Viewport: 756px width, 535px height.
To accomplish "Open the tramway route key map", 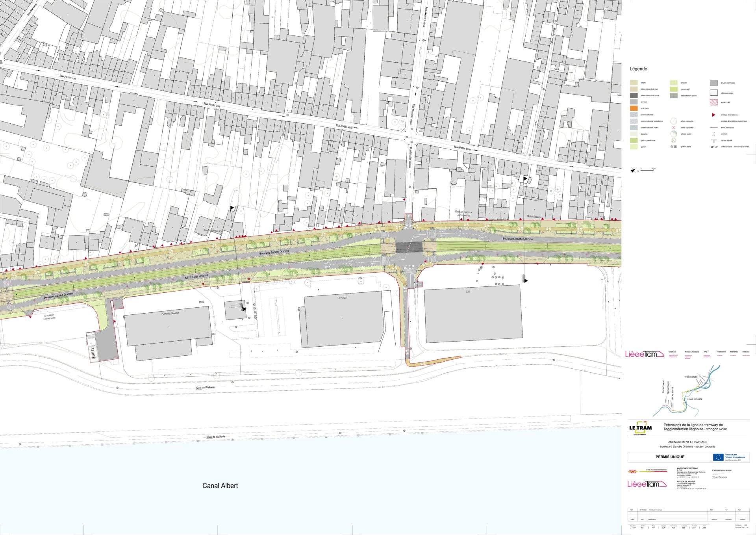I will click(x=687, y=390).
